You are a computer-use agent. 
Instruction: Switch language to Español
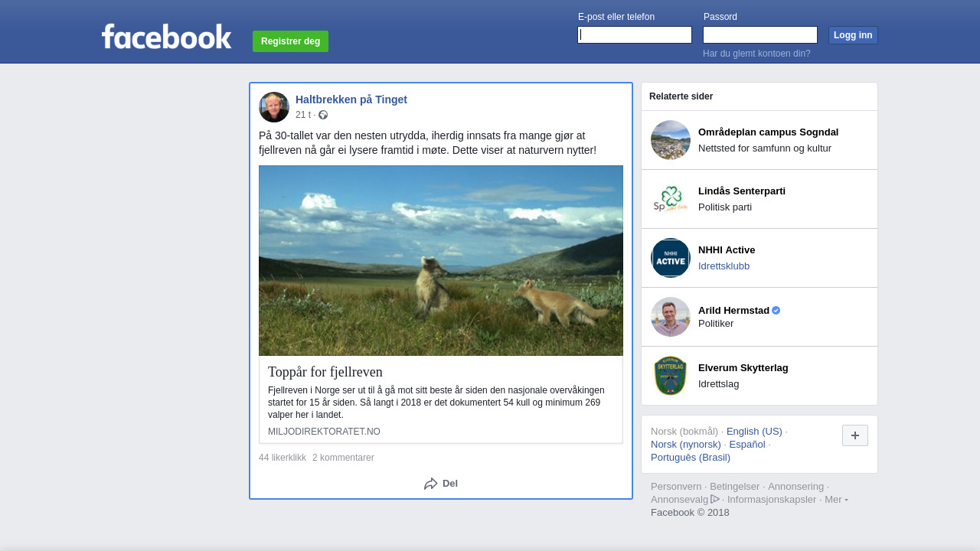(x=747, y=444)
